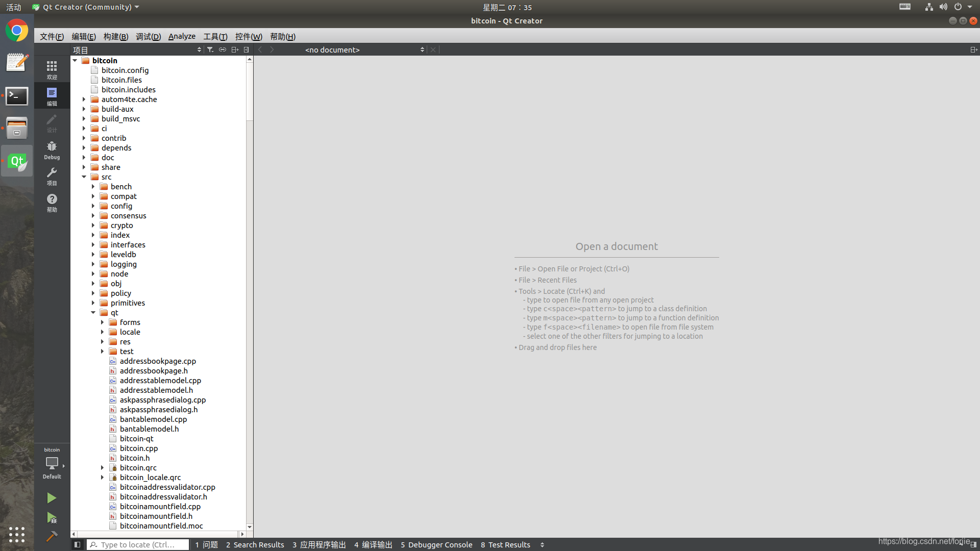Expand the bitcoin.qrc resource file
The image size is (980, 551).
point(103,467)
